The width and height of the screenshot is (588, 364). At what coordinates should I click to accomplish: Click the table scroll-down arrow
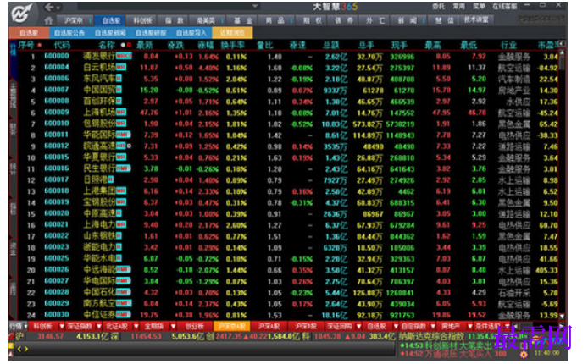[x=562, y=317]
